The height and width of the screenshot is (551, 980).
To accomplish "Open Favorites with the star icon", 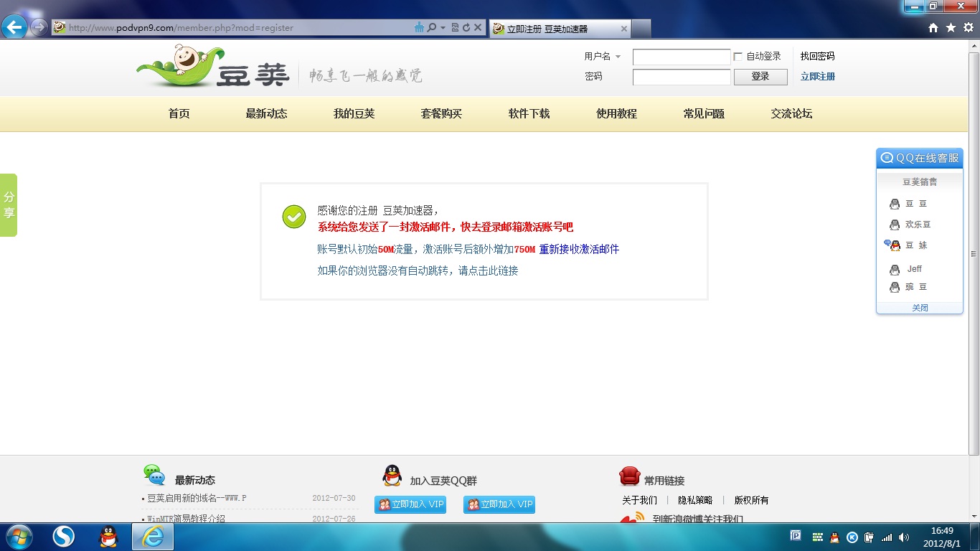I will pos(951,27).
